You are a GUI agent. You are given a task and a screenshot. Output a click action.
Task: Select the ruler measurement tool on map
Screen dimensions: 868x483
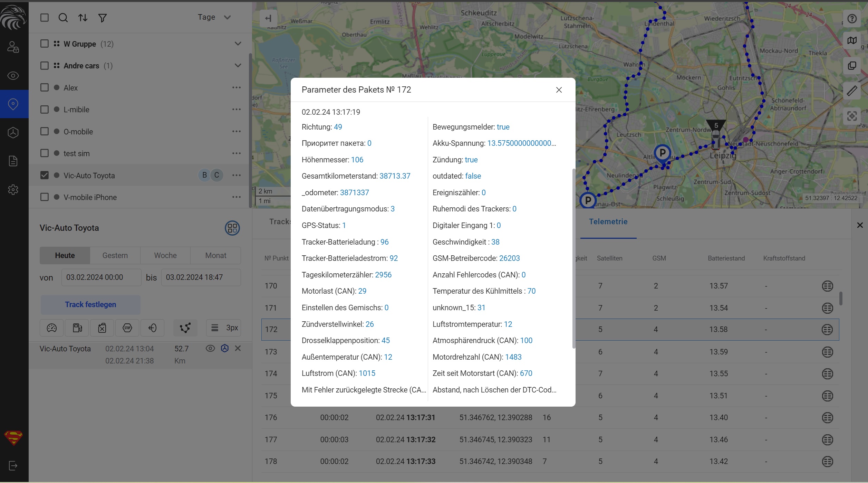852,91
